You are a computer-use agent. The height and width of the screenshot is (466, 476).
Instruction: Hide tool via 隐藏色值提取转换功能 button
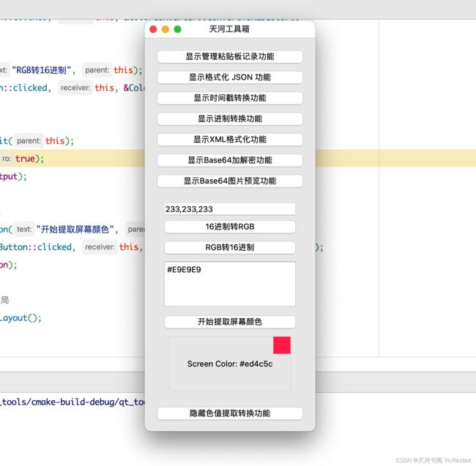[230, 413]
